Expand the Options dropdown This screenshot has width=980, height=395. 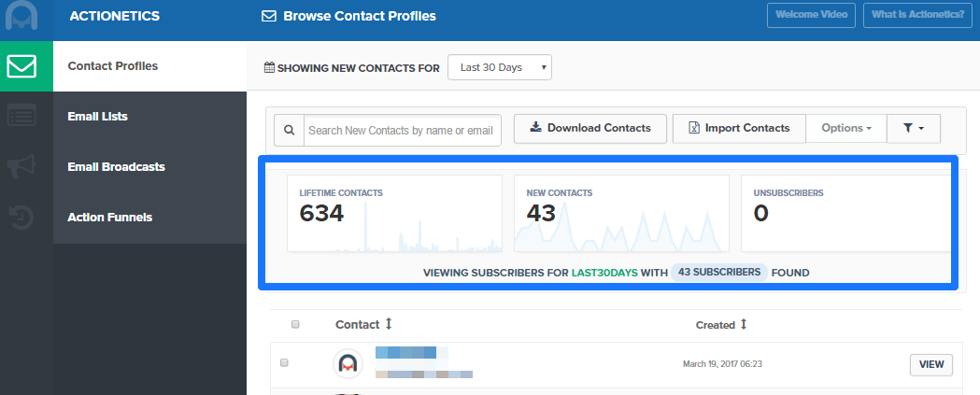click(x=846, y=128)
